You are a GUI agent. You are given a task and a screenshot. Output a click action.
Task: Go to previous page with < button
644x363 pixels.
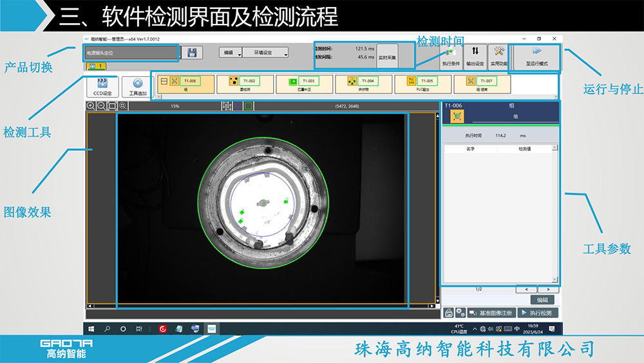(527, 289)
